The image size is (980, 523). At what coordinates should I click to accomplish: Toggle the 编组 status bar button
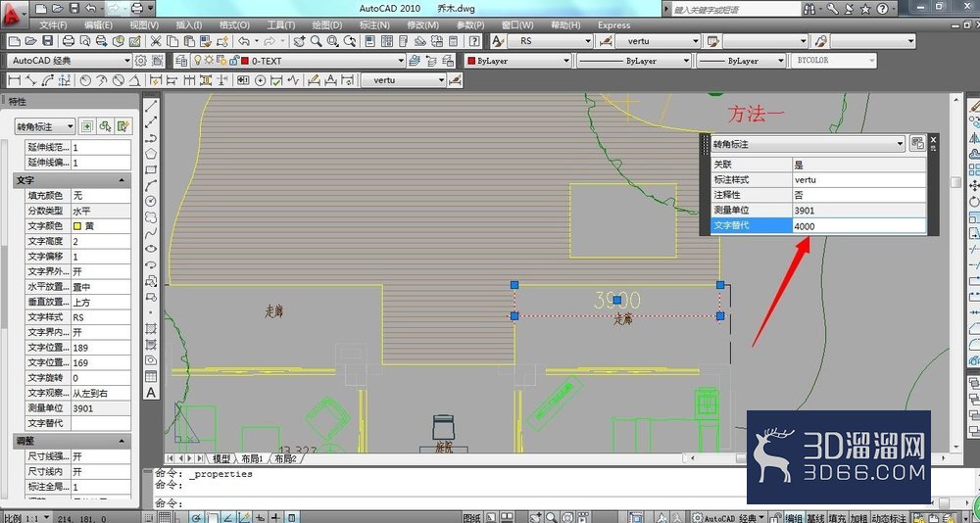pyautogui.click(x=794, y=518)
